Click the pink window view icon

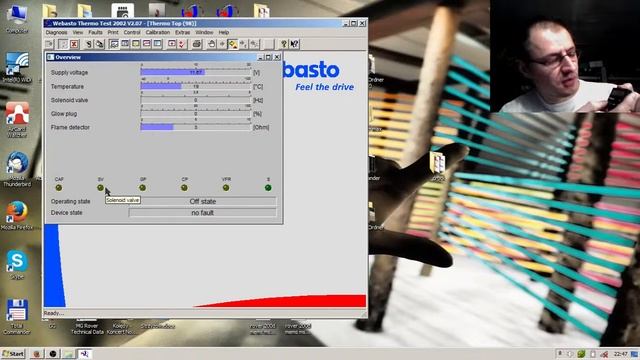147,44
